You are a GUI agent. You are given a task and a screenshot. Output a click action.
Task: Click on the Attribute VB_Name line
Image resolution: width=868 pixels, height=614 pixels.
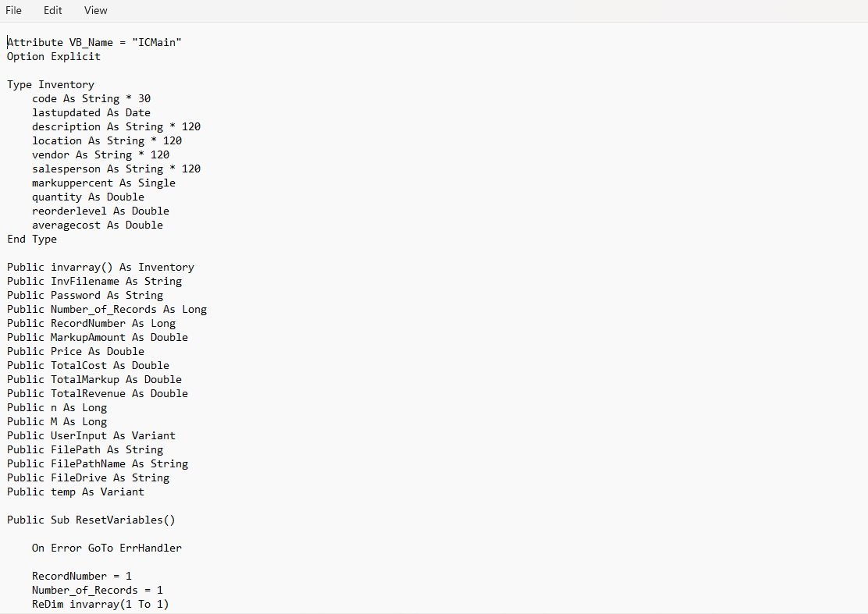point(94,42)
